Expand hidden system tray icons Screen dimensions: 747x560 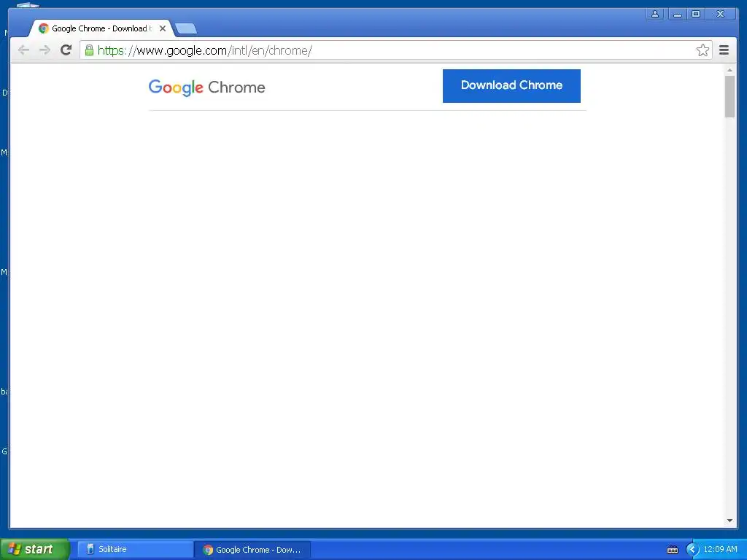(692, 550)
